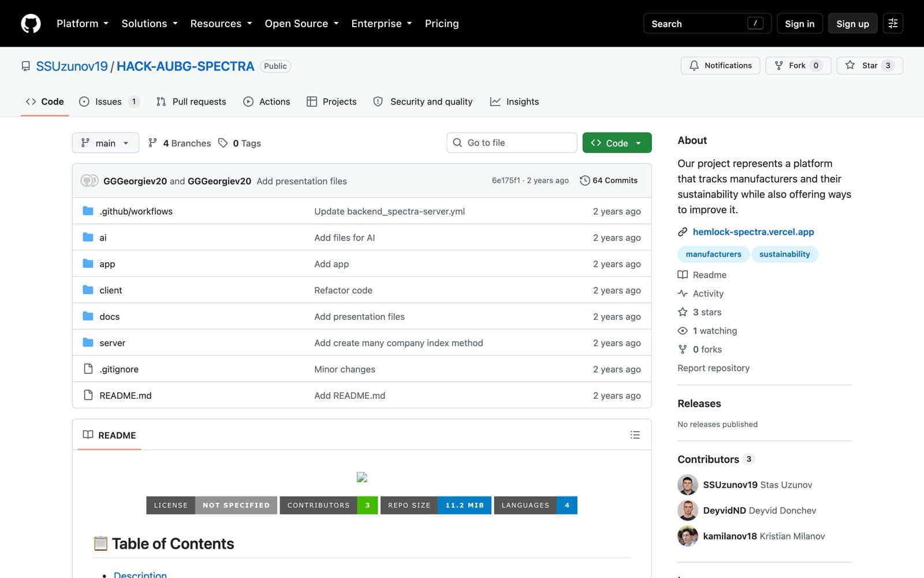Open the Pricing link

coord(442,24)
